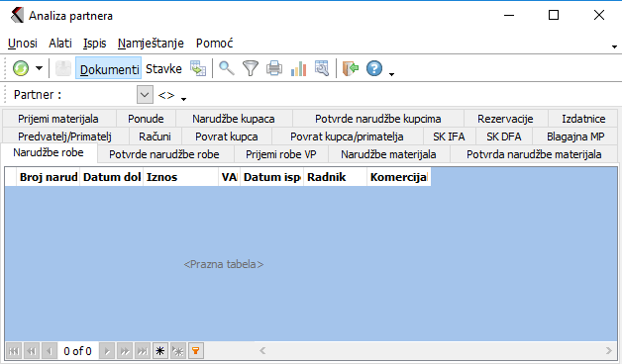Switch to the Narudžbe materijala tab
The height and width of the screenshot is (364, 622).
pos(388,154)
